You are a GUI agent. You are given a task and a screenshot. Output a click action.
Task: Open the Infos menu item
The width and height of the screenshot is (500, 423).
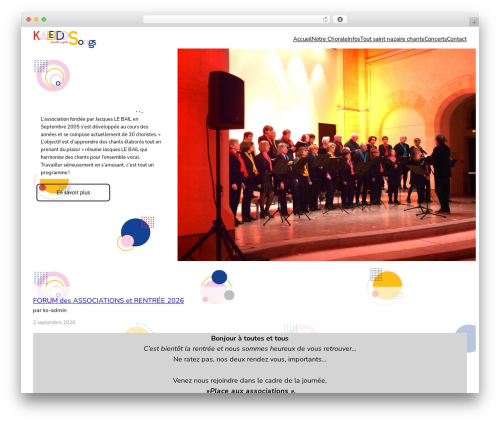coord(354,39)
